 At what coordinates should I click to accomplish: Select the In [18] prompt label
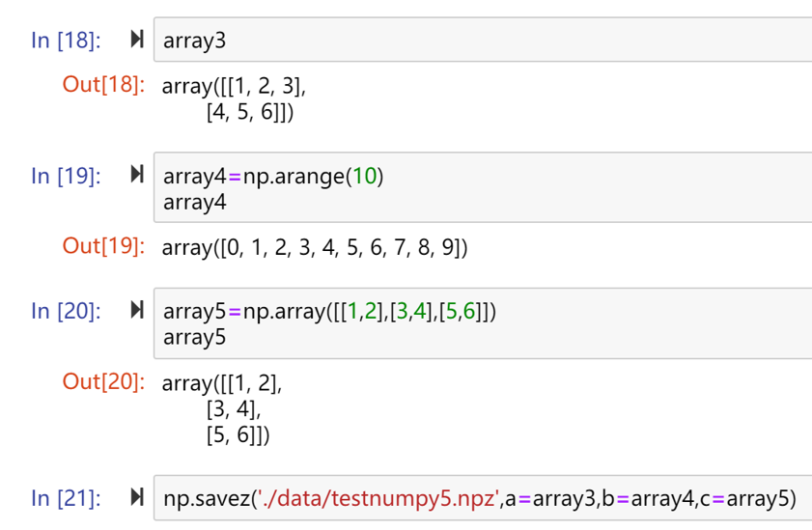pyautogui.click(x=66, y=41)
